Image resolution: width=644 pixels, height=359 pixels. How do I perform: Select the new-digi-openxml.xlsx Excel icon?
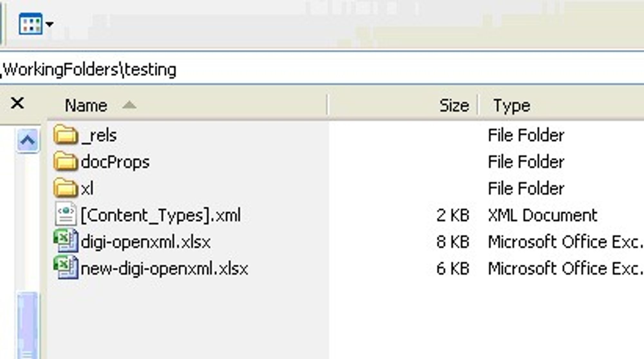pyautogui.click(x=66, y=267)
